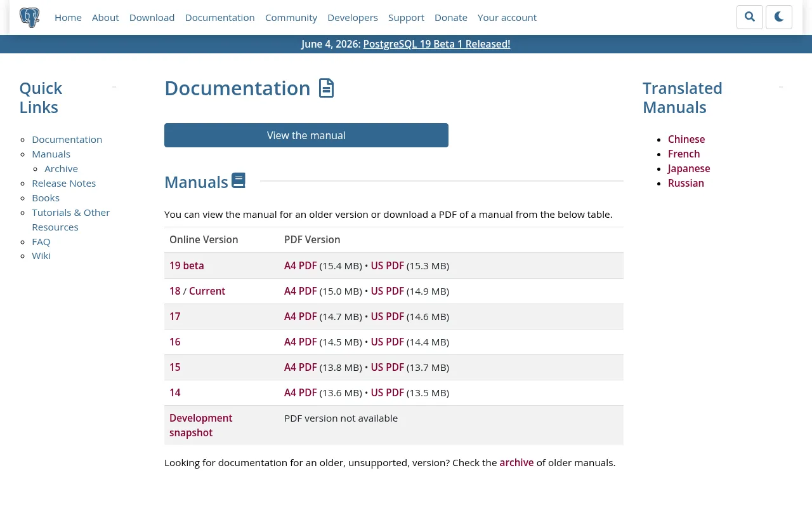Toggle dark mode with the moon icon
Screen dimensions: 812x508
point(779,17)
